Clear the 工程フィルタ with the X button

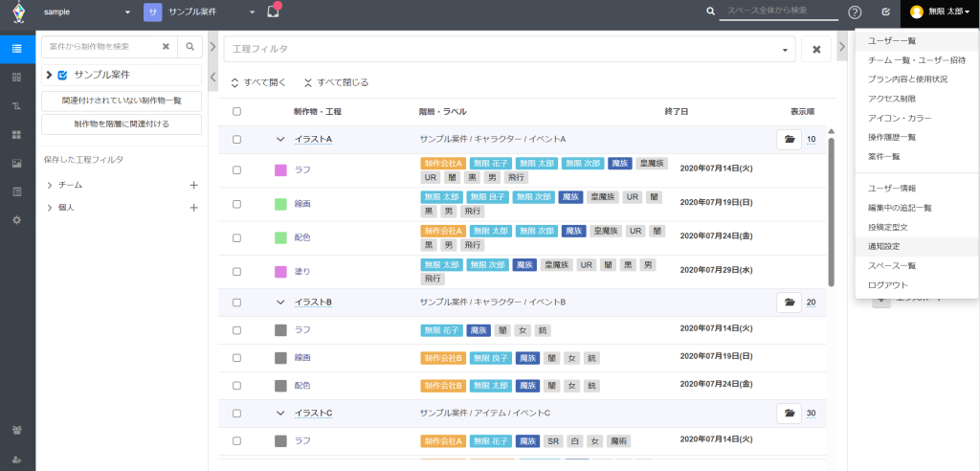[x=816, y=49]
